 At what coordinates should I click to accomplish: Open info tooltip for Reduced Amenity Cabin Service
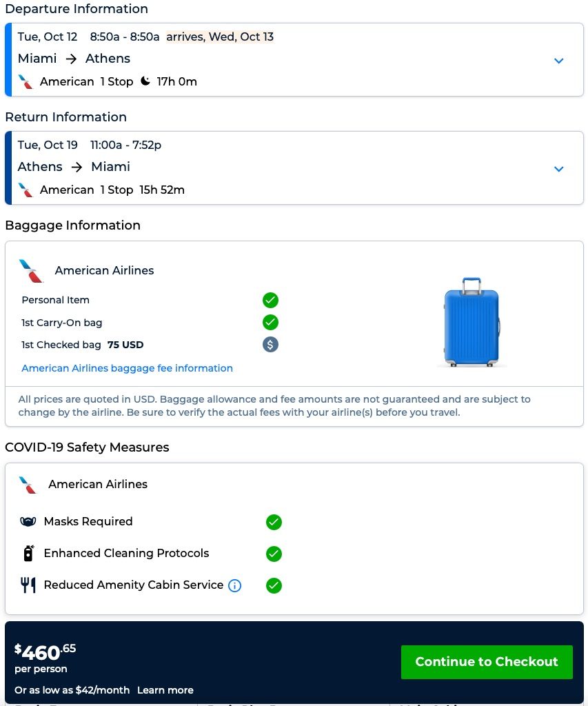pos(234,585)
